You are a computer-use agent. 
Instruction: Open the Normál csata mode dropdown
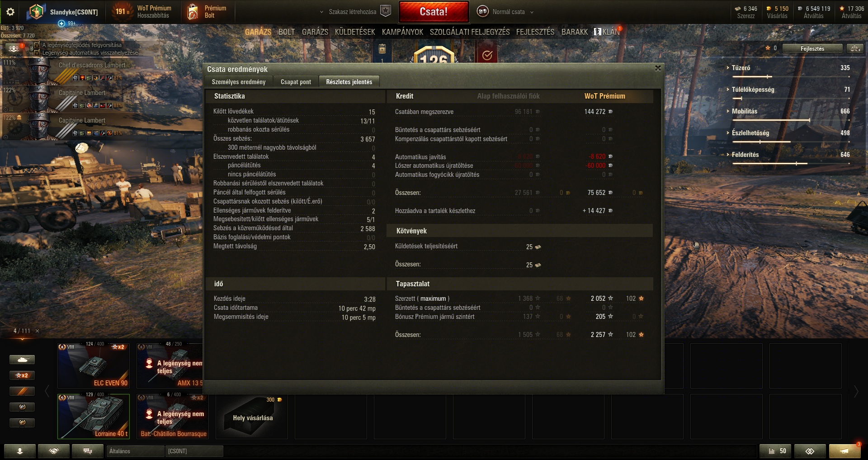pos(505,12)
